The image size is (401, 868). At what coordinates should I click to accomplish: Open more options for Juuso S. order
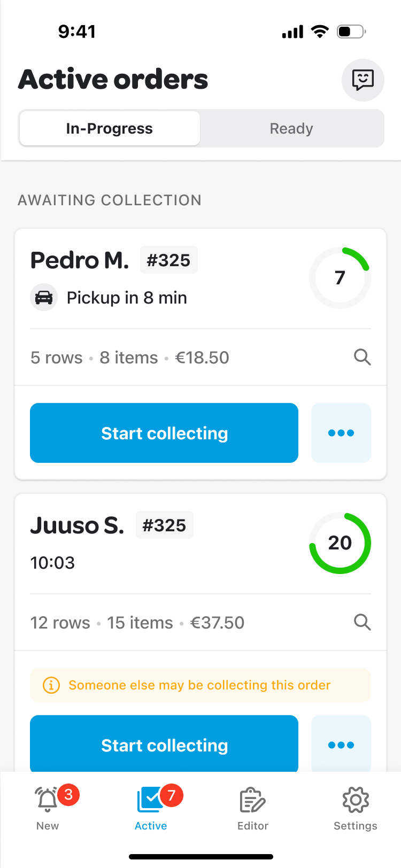[341, 745]
